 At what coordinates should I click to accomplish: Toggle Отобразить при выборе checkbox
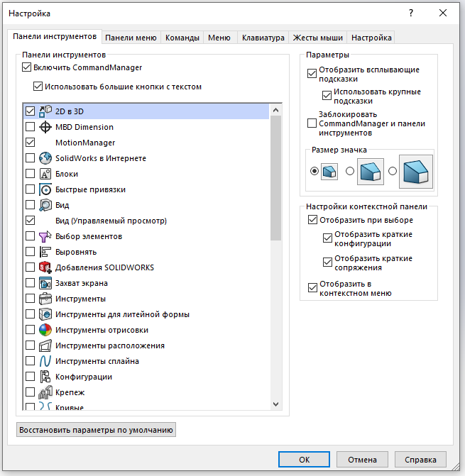pyautogui.click(x=312, y=219)
